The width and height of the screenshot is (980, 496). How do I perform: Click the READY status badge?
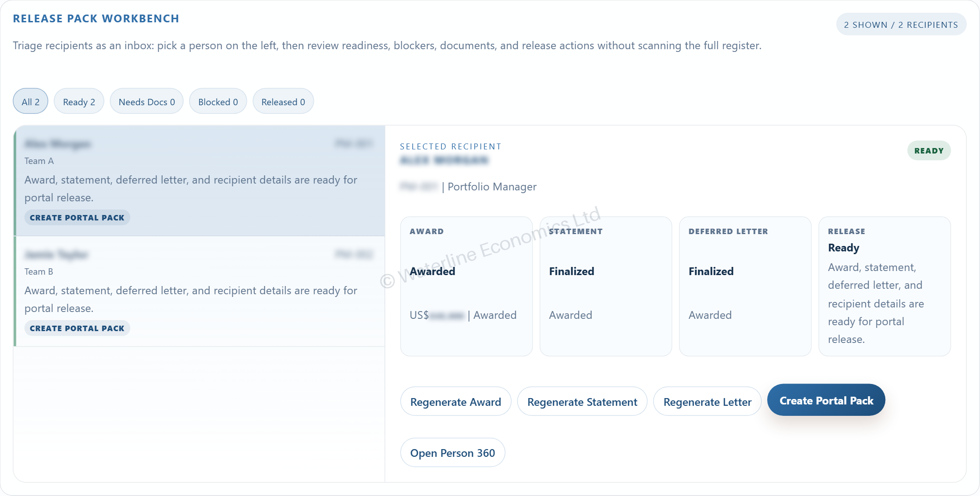point(929,151)
